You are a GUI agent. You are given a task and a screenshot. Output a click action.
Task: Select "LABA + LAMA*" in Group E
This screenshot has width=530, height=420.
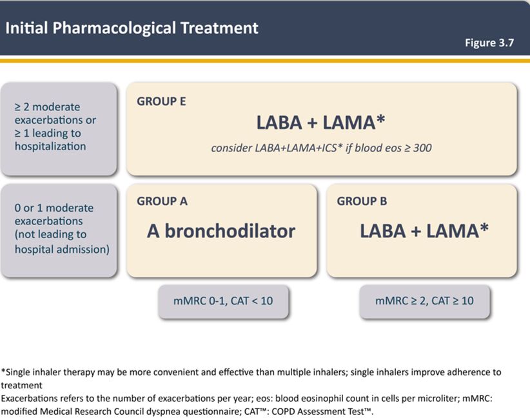pos(320,123)
